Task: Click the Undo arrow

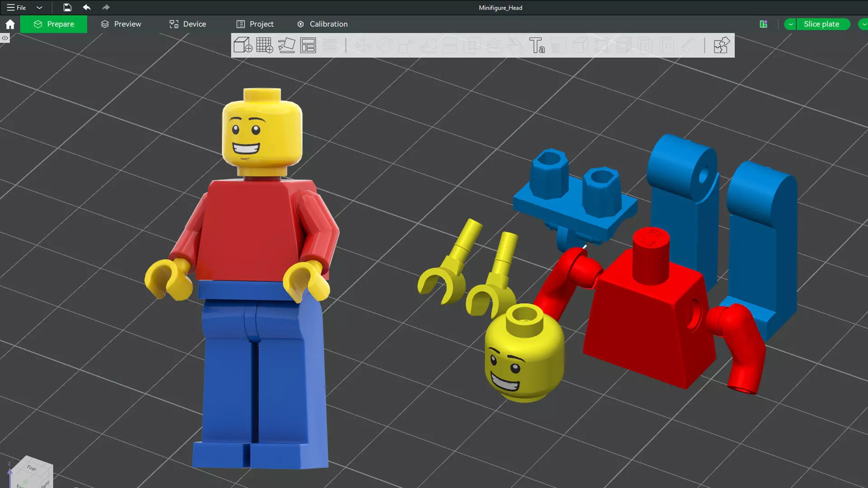Action: (x=86, y=7)
